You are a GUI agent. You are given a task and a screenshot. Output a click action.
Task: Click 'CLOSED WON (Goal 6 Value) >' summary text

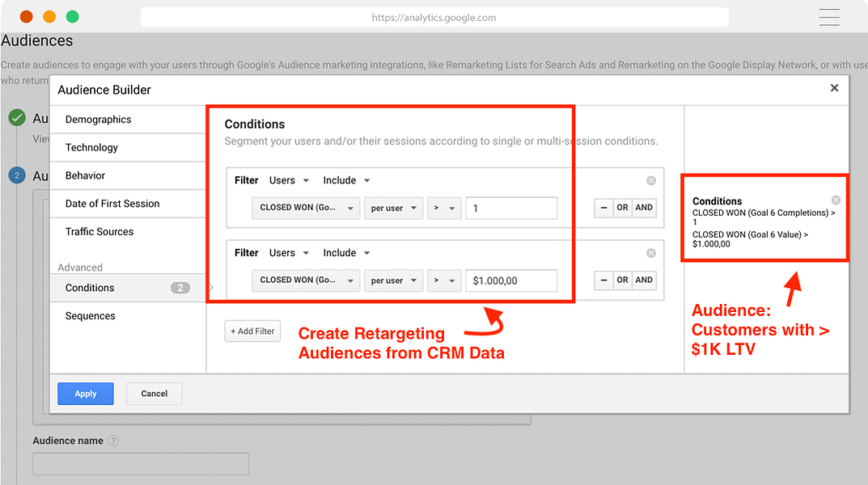[x=750, y=234]
